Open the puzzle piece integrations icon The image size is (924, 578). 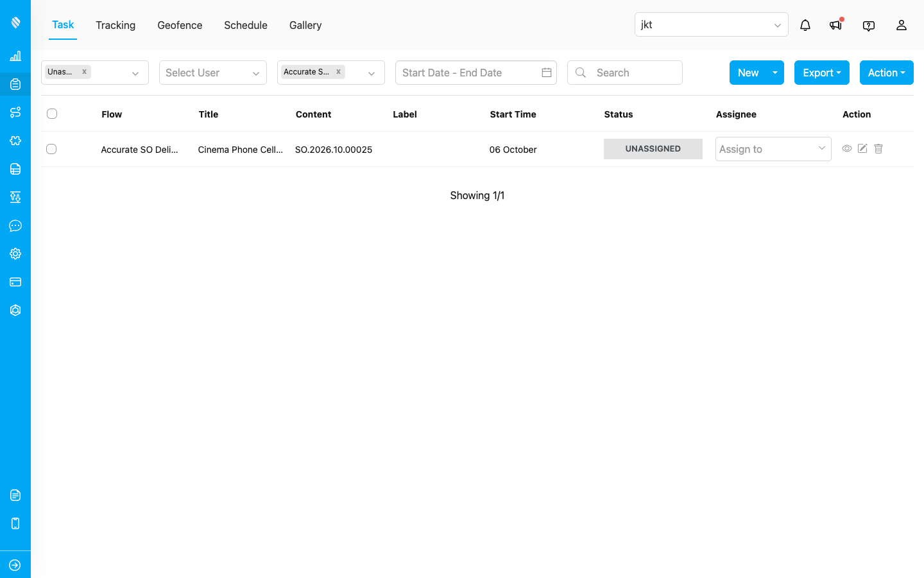click(15, 141)
